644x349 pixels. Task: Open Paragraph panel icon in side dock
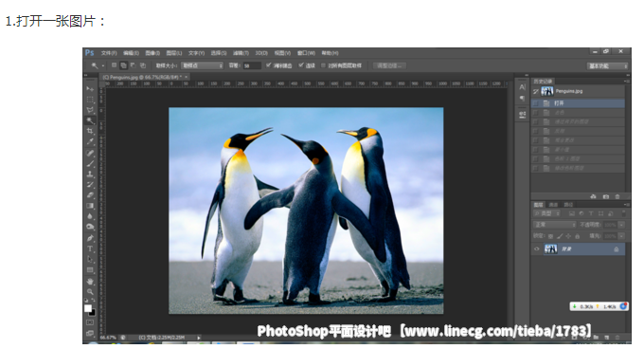522,99
